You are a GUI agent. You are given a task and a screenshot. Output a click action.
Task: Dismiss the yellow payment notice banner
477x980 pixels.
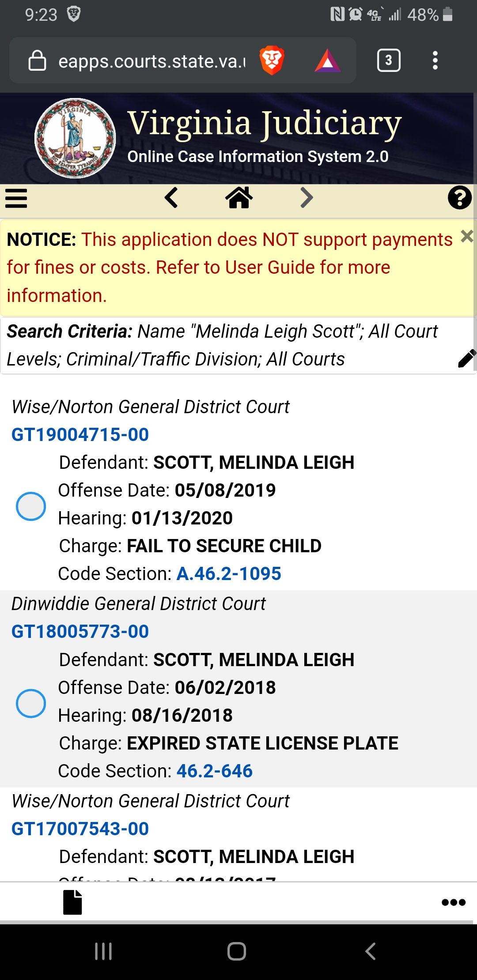click(x=467, y=237)
